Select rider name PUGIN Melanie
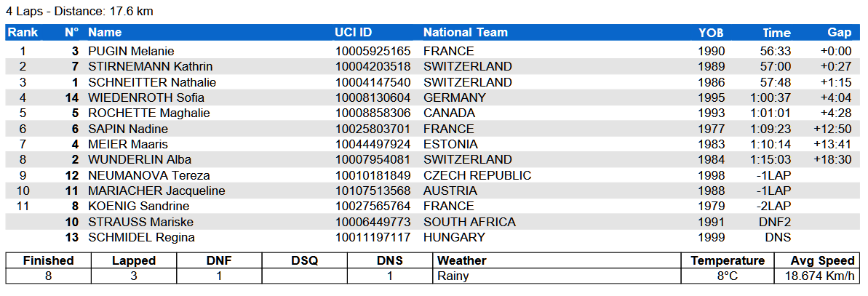The width and height of the screenshot is (868, 296). [x=131, y=51]
